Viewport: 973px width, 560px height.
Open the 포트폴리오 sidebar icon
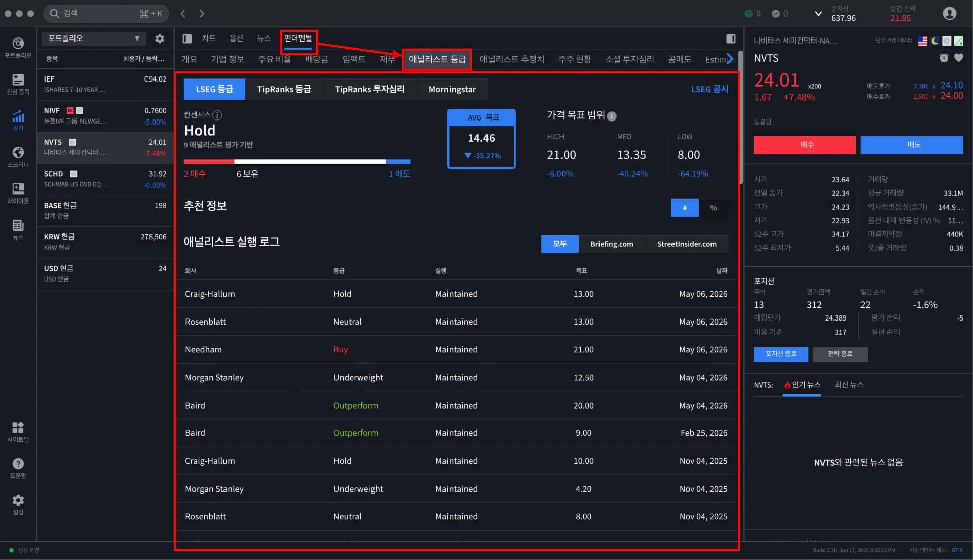tap(18, 48)
